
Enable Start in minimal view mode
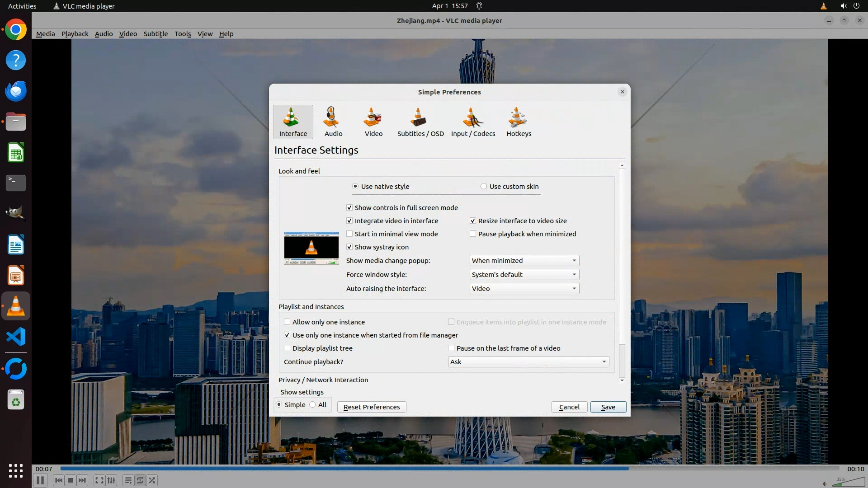[x=349, y=234]
